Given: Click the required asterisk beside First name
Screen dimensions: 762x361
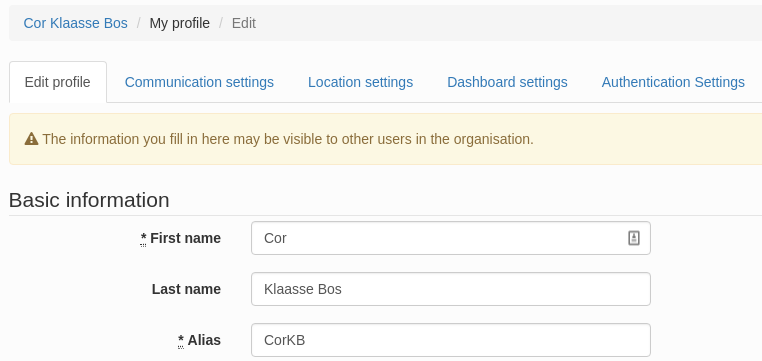Looking at the screenshot, I should [143, 239].
